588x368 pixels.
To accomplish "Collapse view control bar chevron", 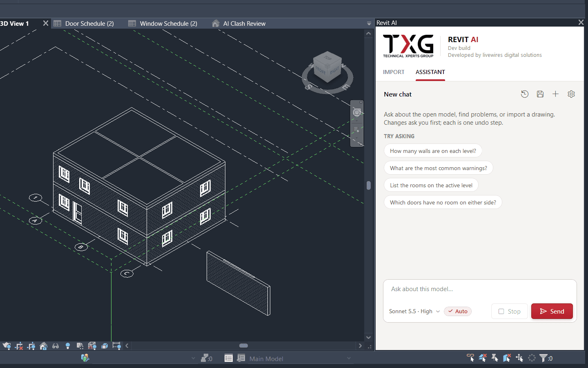I will pyautogui.click(x=127, y=346).
